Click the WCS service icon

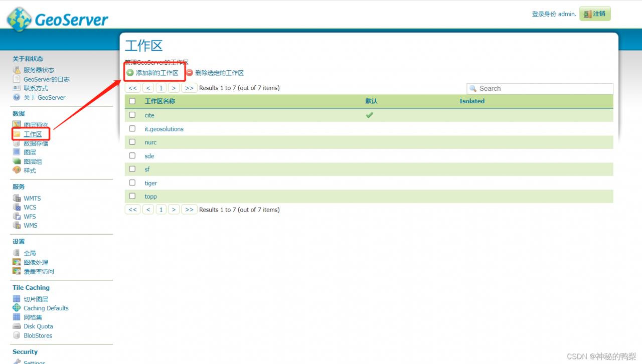pyautogui.click(x=17, y=207)
